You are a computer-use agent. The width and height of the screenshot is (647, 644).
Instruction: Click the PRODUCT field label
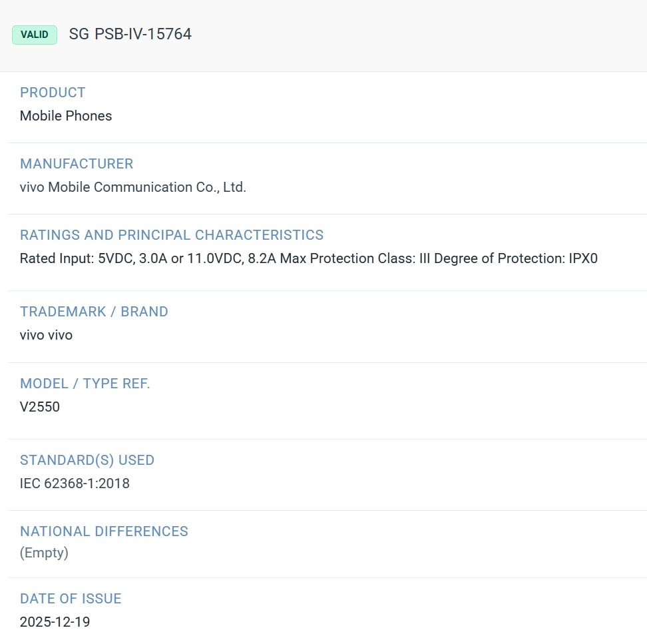[53, 93]
